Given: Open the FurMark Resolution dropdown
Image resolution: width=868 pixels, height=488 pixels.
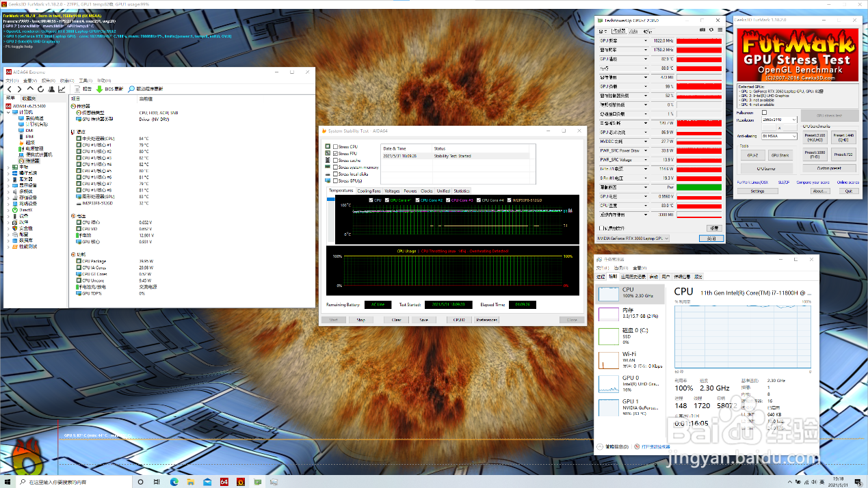Looking at the screenshot, I should pos(779,120).
